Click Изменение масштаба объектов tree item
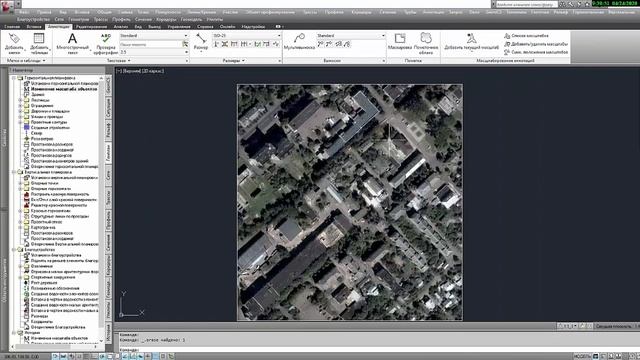640x360 pixels. click(x=64, y=89)
